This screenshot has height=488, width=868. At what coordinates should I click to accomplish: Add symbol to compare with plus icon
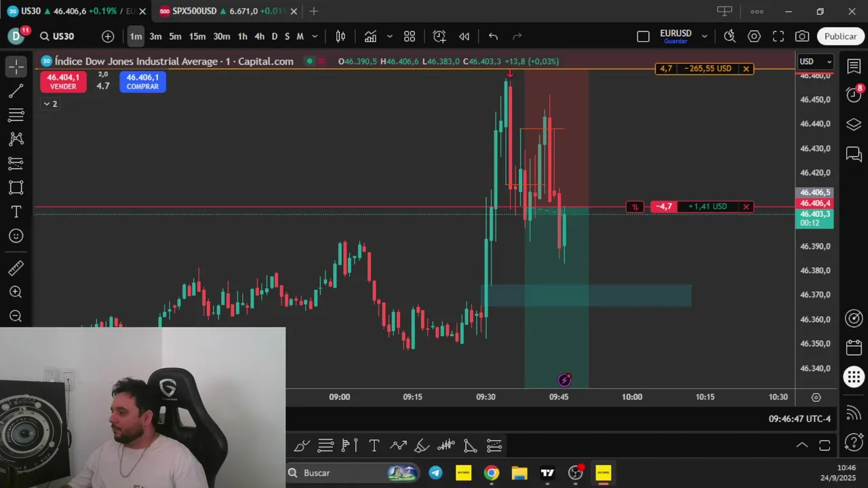pyautogui.click(x=108, y=37)
